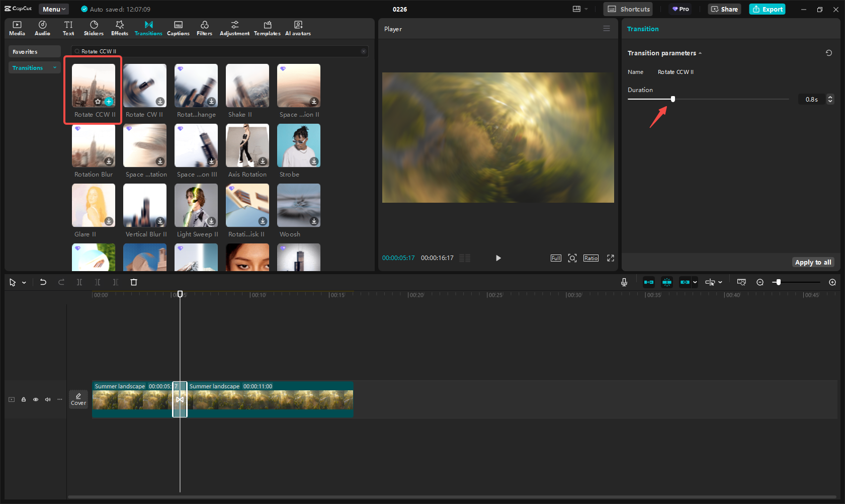Collapse the Transition parameters section
The image size is (845, 504).
700,53
